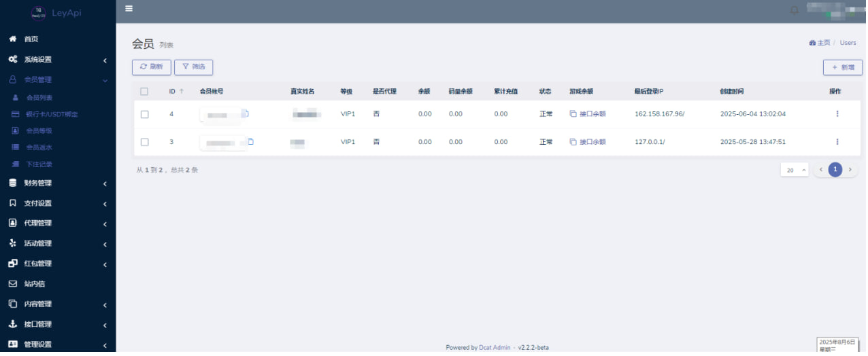Click the notification bell icon
Image resolution: width=868 pixels, height=356 pixels.
tap(794, 10)
